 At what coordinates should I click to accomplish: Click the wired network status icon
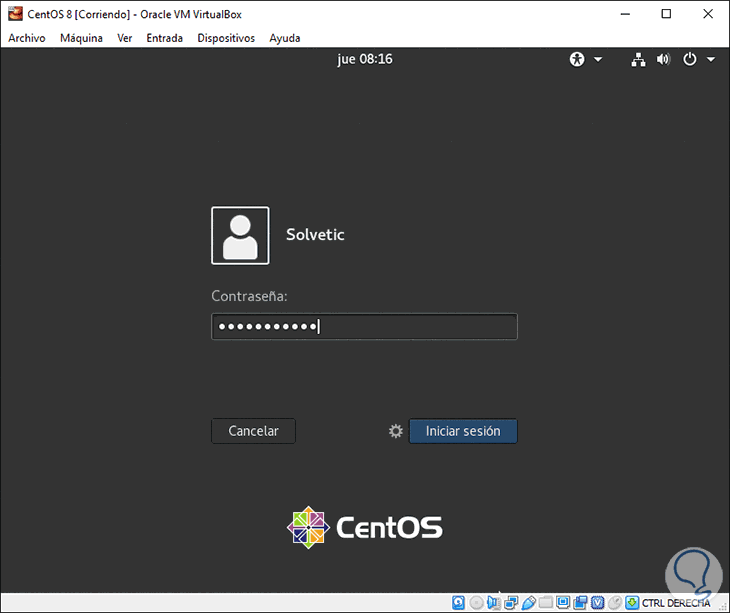[638, 59]
